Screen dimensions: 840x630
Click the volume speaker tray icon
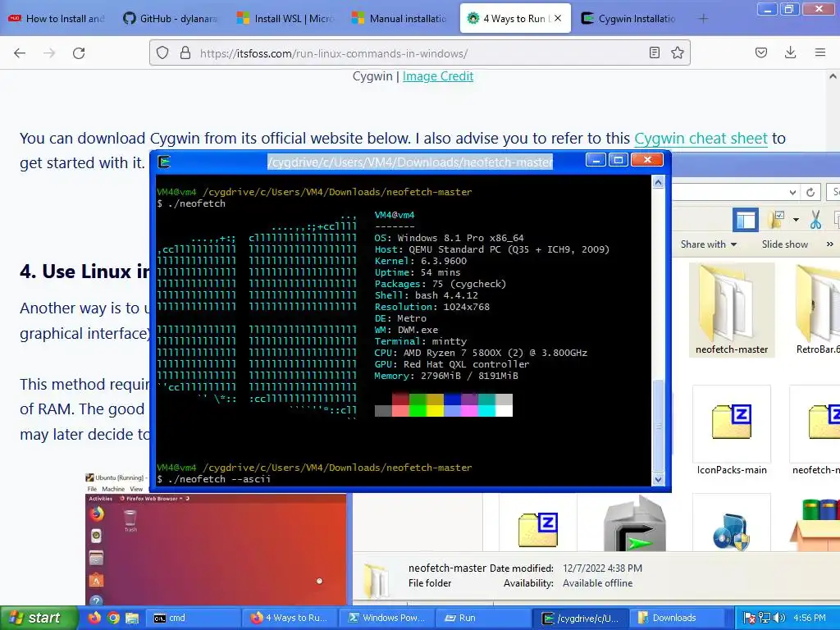coord(779,619)
